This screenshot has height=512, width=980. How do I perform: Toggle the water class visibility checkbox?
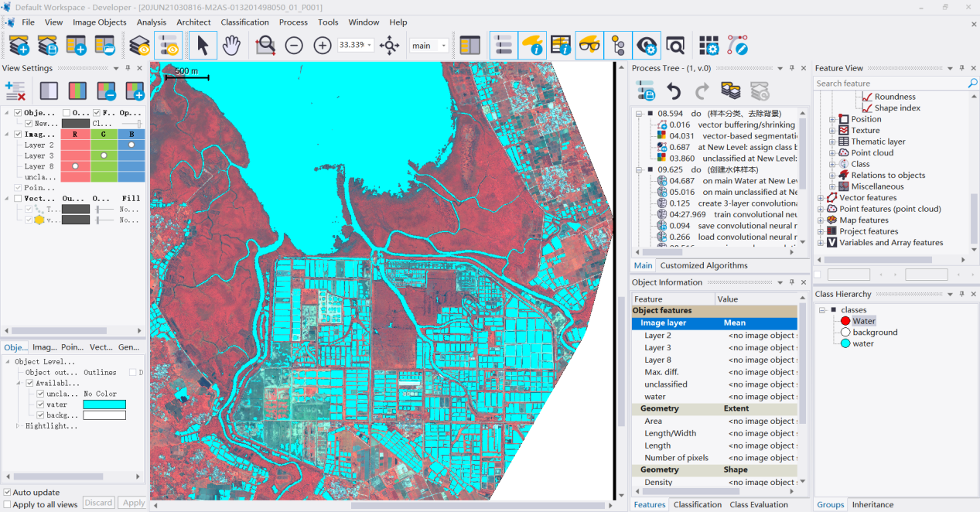41,404
